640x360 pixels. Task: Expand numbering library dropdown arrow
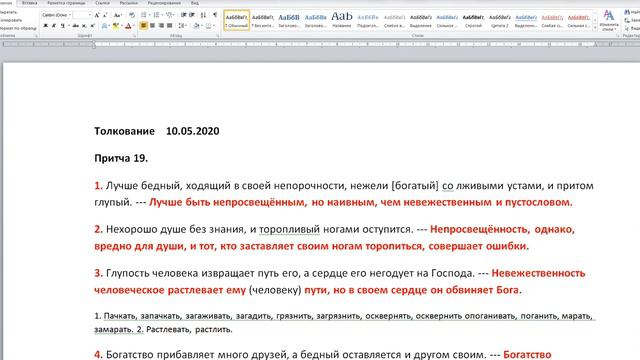tap(162, 15)
